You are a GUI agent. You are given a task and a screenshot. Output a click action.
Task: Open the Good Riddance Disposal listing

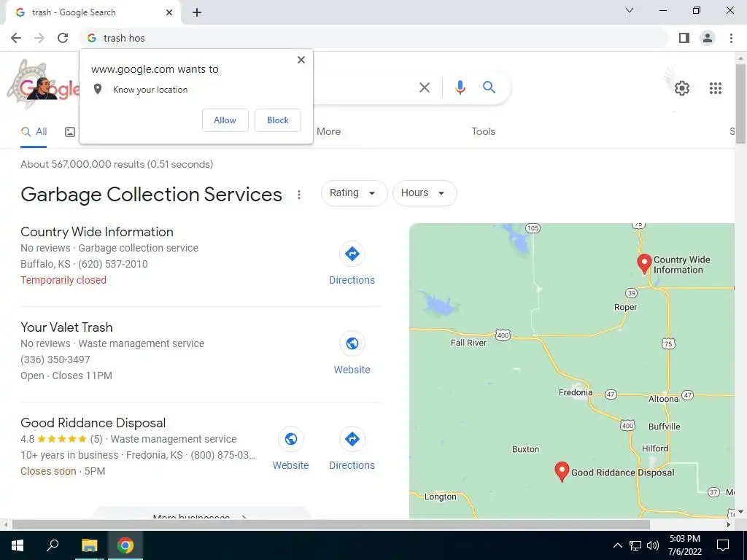[x=93, y=423]
